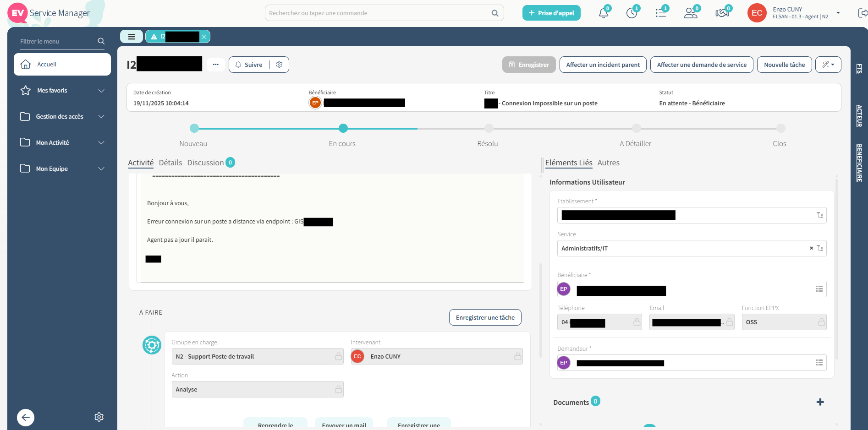
Task: Open the handshake icon in header
Action: point(722,13)
